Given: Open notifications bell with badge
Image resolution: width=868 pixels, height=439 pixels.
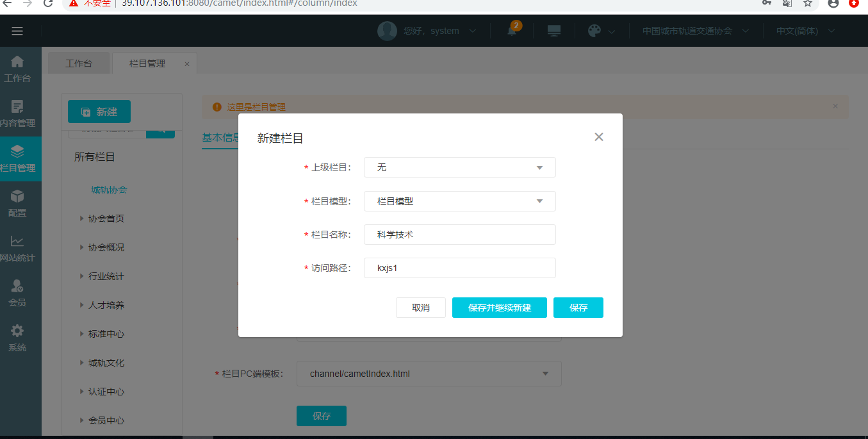Looking at the screenshot, I should pyautogui.click(x=512, y=30).
